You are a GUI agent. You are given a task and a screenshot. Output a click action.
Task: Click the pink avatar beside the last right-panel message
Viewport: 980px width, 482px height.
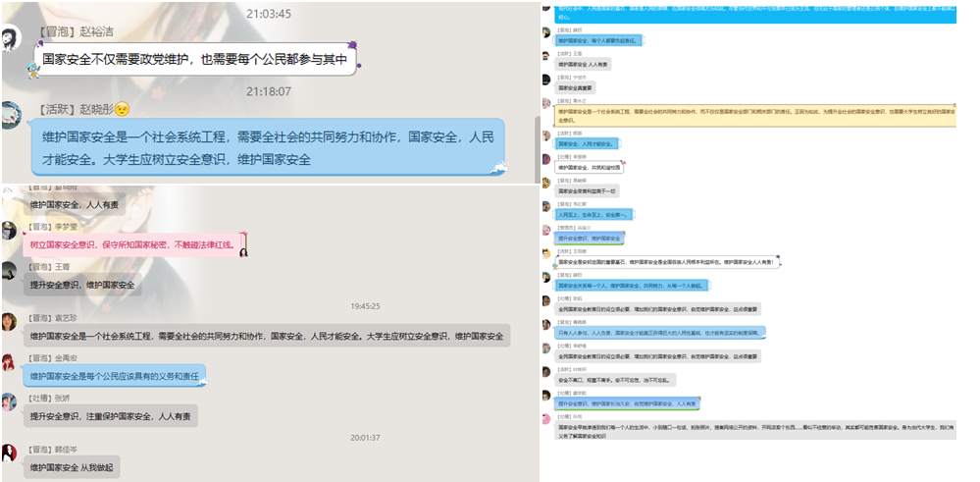pos(545,418)
